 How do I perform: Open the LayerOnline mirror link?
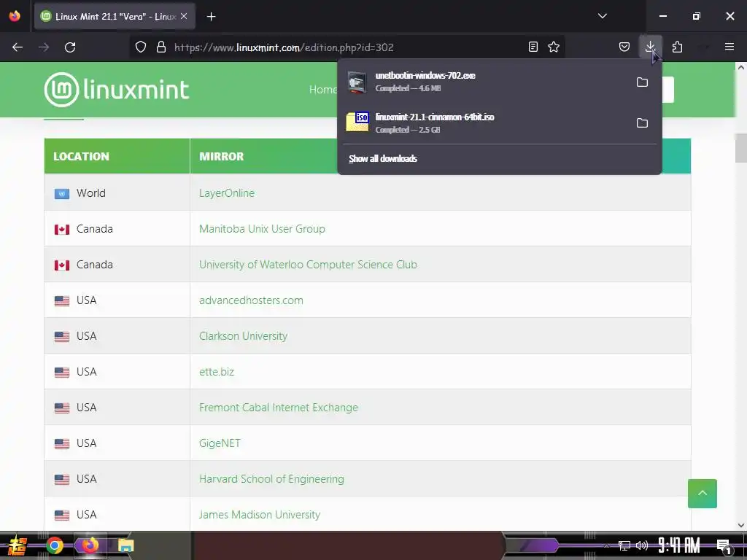[x=227, y=192]
